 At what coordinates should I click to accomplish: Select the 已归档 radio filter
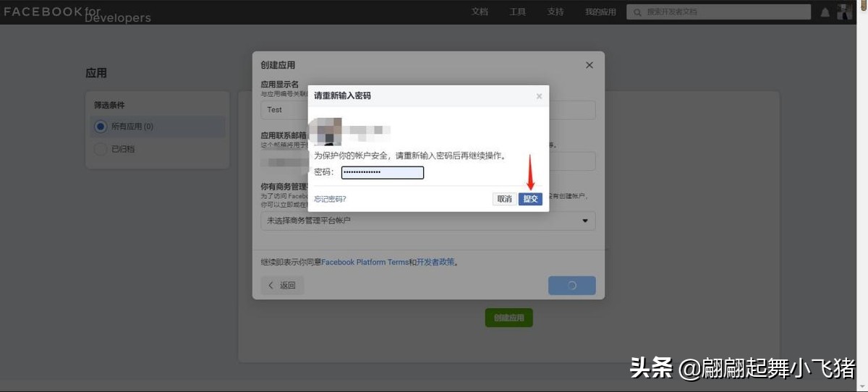(x=101, y=149)
